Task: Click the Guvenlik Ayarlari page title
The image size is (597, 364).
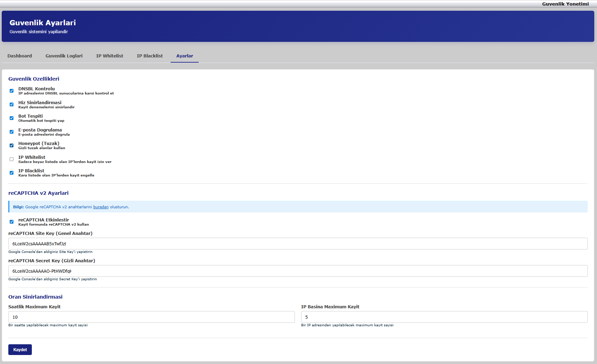Action: [43, 22]
